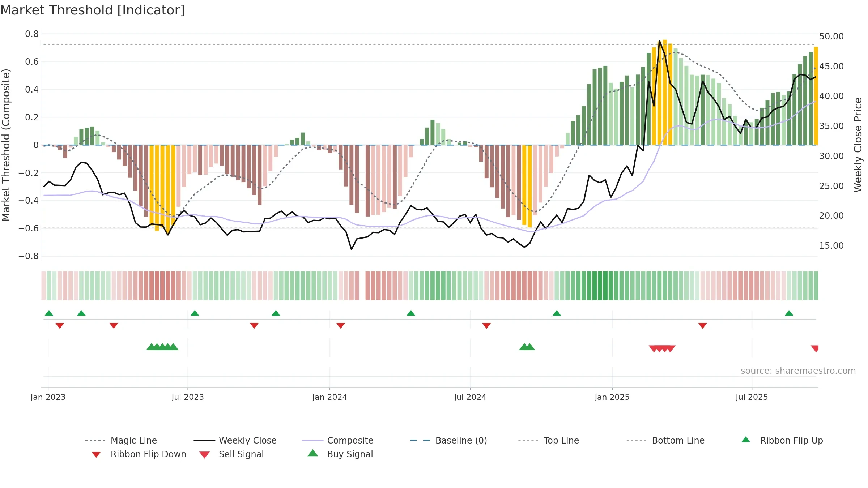Click the 50.00 price axis label
This screenshot has width=868, height=488.
click(x=831, y=37)
